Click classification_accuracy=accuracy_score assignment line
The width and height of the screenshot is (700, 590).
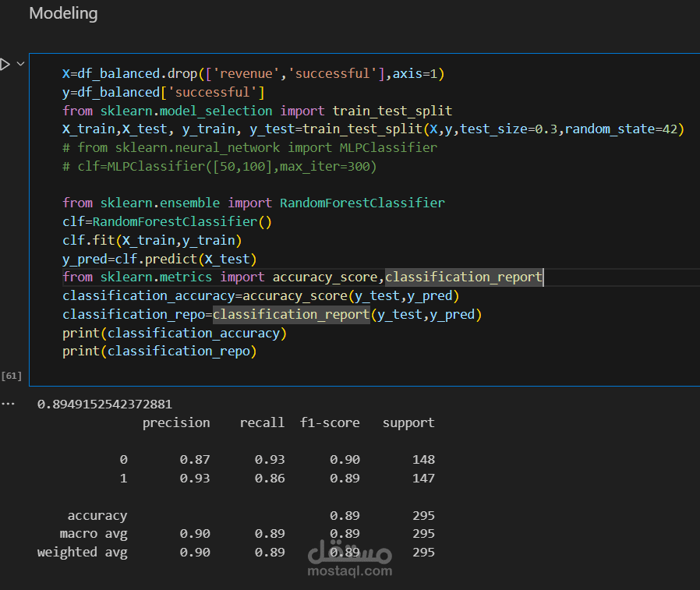[x=260, y=296]
